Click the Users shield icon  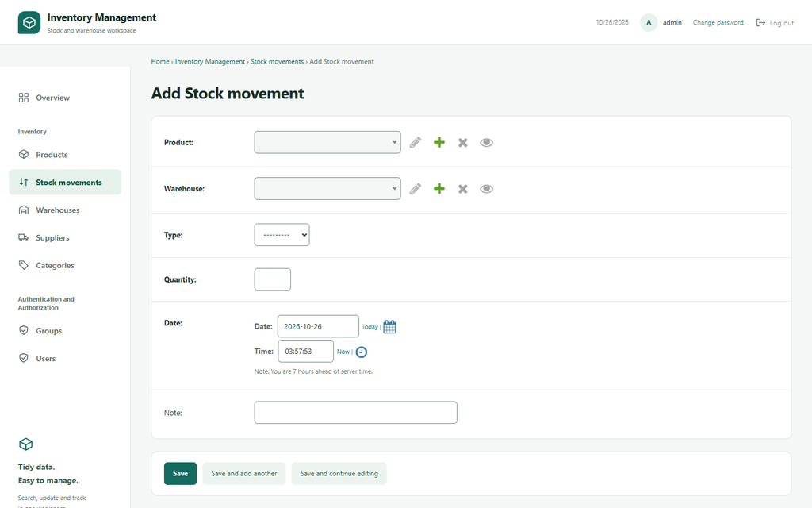[24, 358]
